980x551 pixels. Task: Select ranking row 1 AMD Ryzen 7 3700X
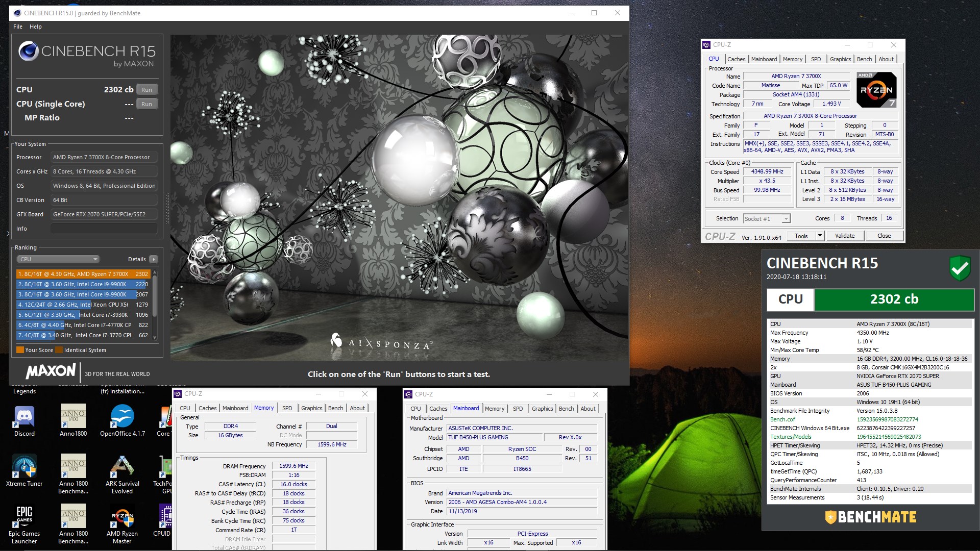tap(83, 274)
